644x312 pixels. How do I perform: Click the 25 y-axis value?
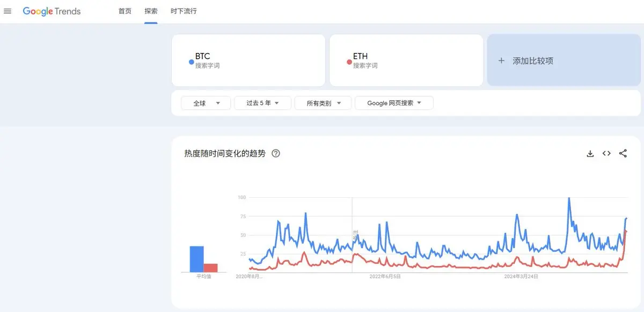243,254
